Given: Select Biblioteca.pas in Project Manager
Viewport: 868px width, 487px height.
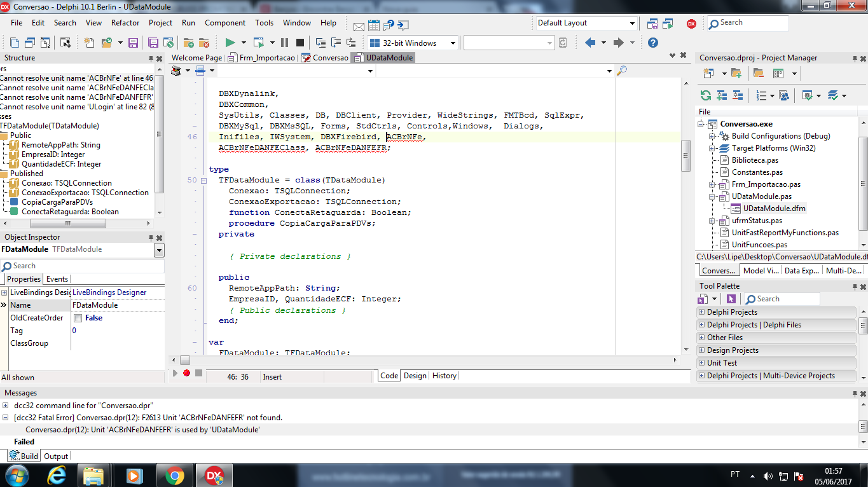Looking at the screenshot, I should pyautogui.click(x=755, y=160).
